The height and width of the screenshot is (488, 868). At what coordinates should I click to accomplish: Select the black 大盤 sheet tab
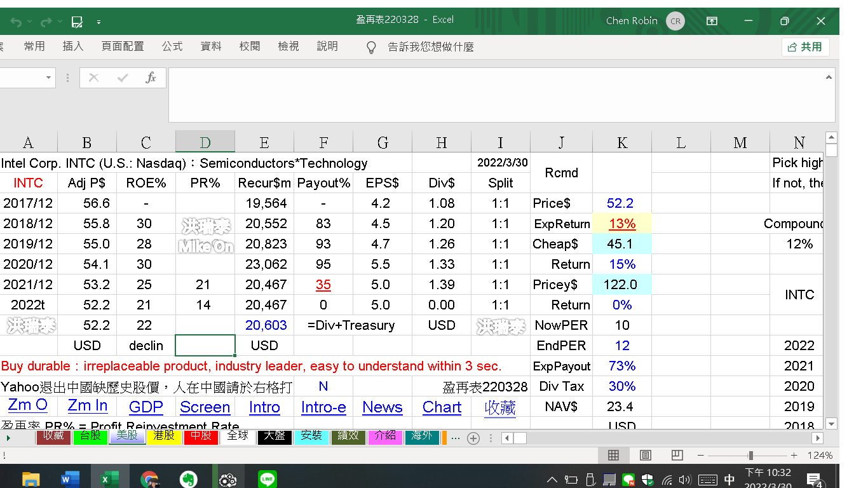pyautogui.click(x=275, y=436)
